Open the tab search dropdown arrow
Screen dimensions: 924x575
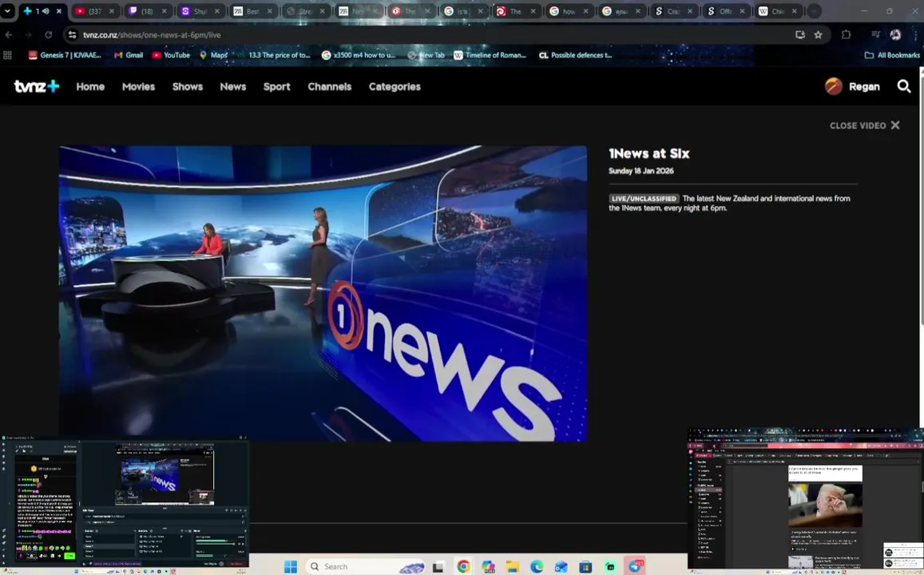click(x=7, y=10)
